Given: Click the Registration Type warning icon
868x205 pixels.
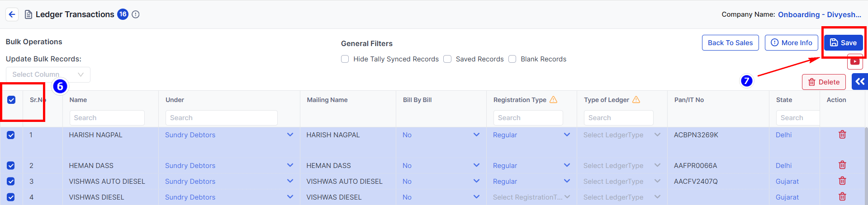Looking at the screenshot, I should pos(554,100).
